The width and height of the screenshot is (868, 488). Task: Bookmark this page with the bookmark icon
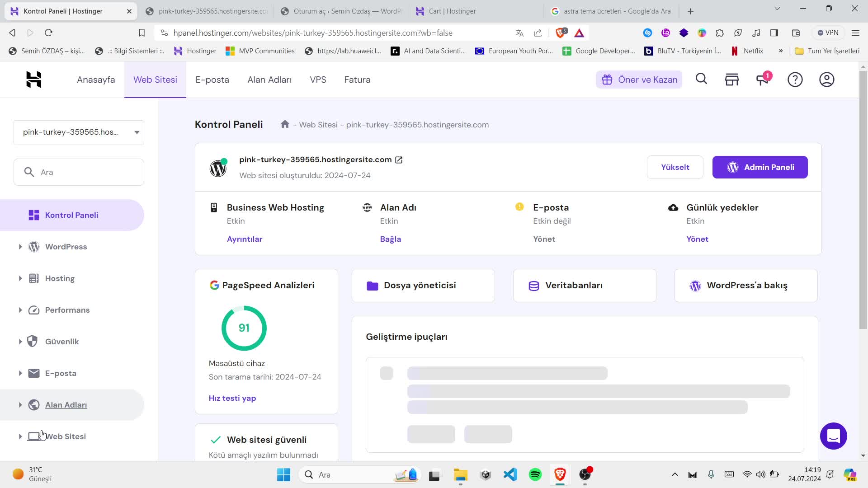point(142,33)
